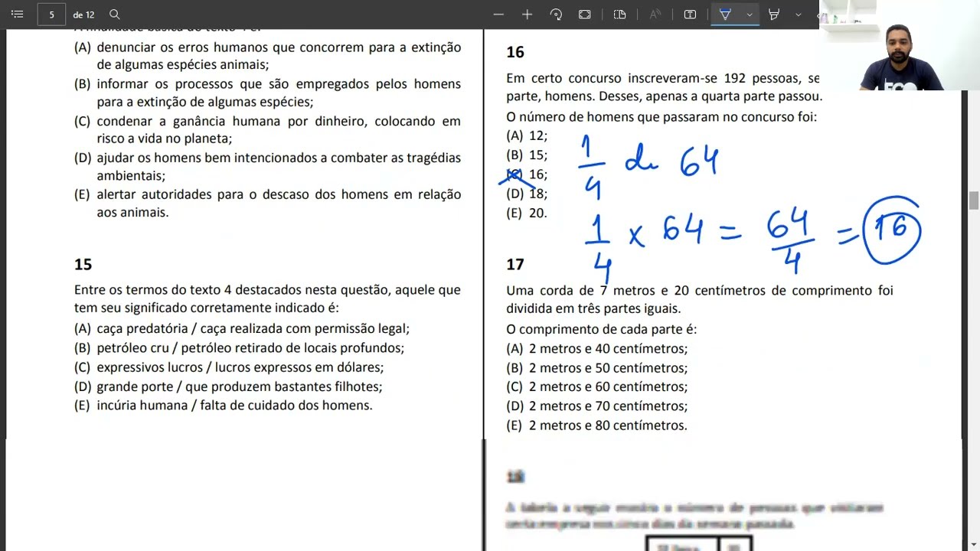Select the Highlight tool
Viewport: 980px width, 551px height.
point(774,15)
